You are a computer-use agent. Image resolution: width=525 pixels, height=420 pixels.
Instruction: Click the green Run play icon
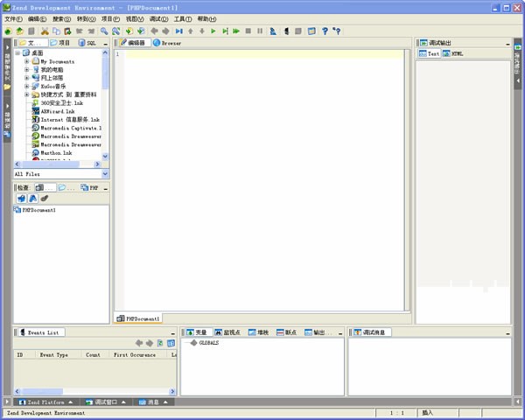pyautogui.click(x=213, y=31)
